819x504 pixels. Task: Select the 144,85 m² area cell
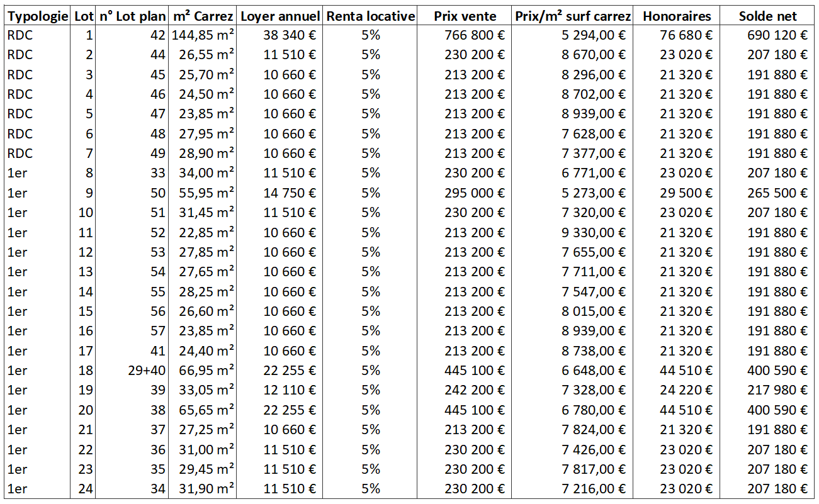[x=202, y=35]
